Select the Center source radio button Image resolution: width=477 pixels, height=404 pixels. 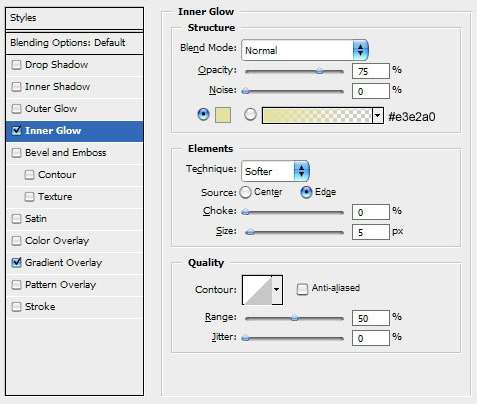pyautogui.click(x=245, y=192)
